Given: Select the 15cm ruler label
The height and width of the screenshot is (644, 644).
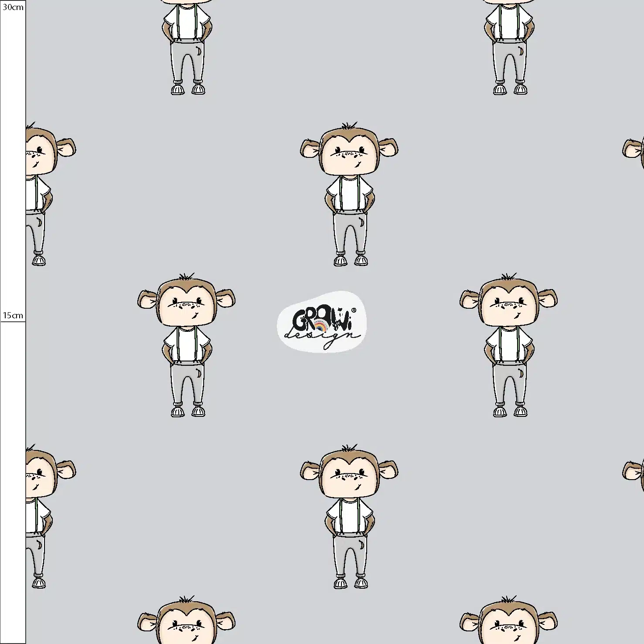Looking at the screenshot, I should click(x=13, y=315).
